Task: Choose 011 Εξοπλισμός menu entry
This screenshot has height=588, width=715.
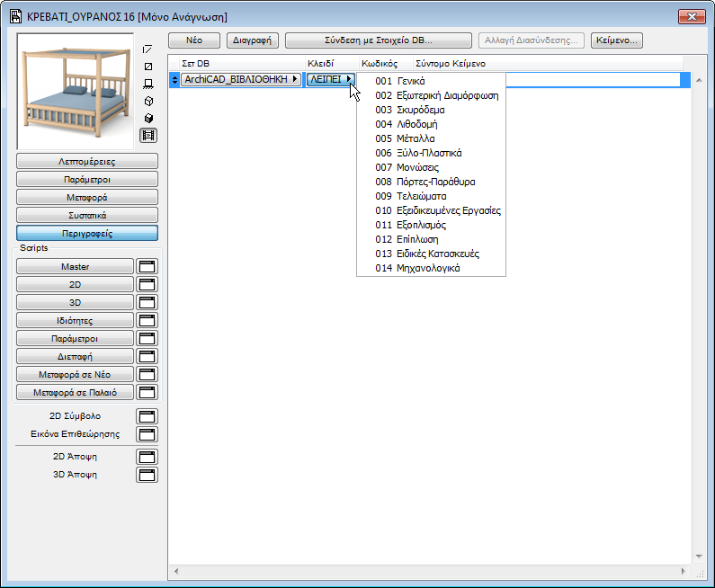Action: pos(432,225)
